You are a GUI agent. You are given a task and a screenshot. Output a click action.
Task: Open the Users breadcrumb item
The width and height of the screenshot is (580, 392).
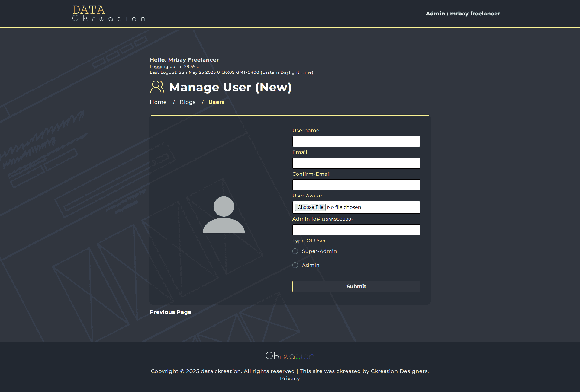pyautogui.click(x=216, y=102)
